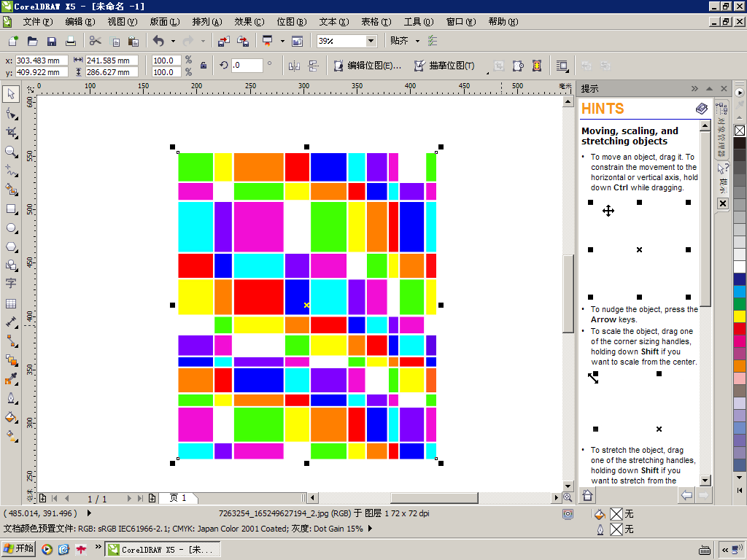The image size is (747, 560).
Task: Open the Bitmaps (位图) menu
Action: (292, 22)
